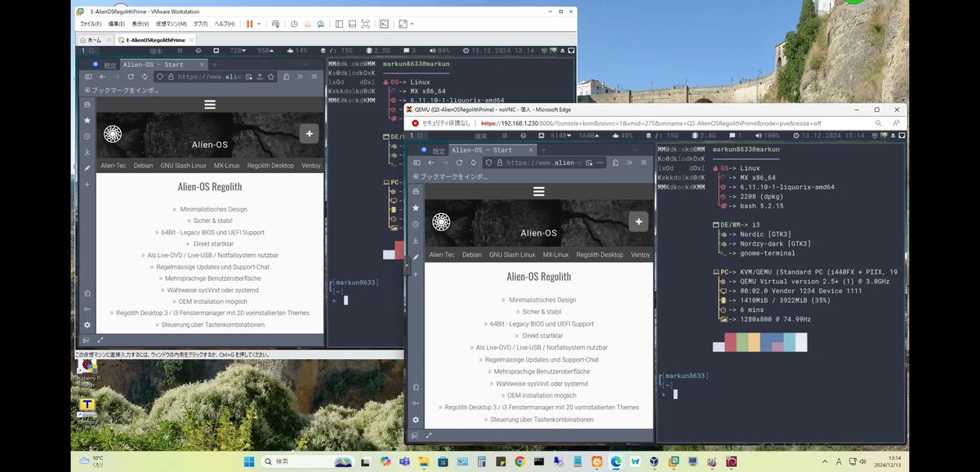Open a new tab in the VMware guest browser
The height and width of the screenshot is (472, 980).
click(213, 65)
